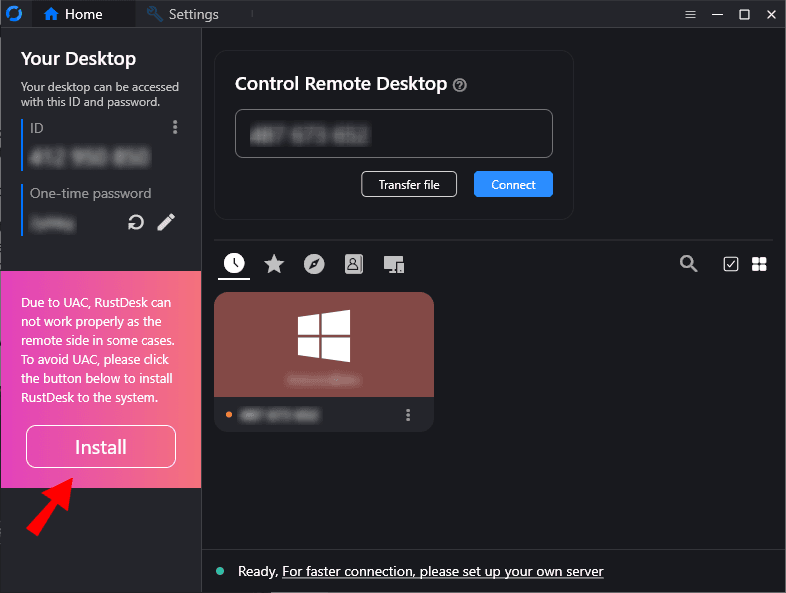Change peer view with grid icon
Image resolution: width=786 pixels, height=593 pixels.
759,264
